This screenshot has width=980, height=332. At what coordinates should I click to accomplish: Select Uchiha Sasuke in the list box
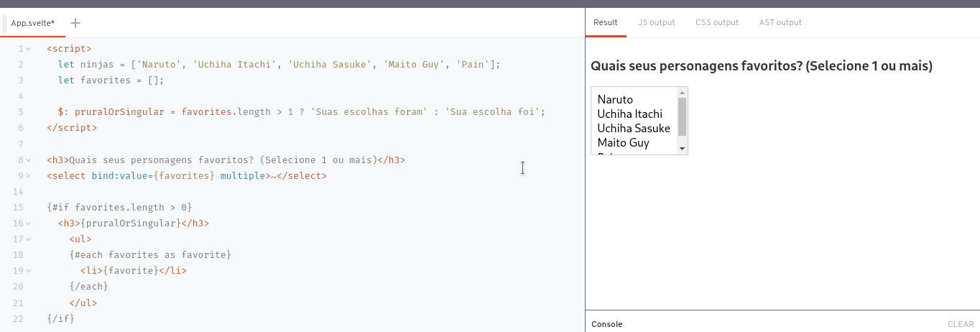(x=634, y=128)
